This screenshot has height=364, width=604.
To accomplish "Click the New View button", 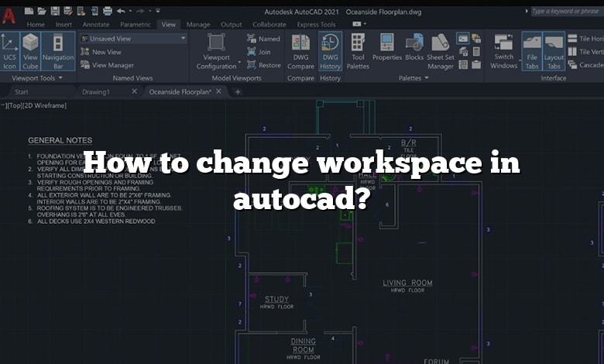I will point(106,52).
